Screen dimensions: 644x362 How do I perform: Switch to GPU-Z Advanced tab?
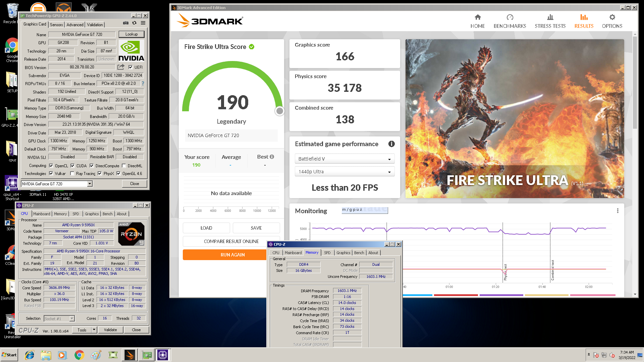coord(75,25)
